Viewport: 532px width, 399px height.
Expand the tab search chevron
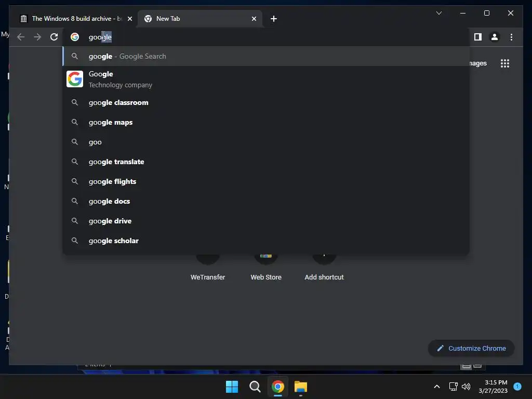coord(438,13)
